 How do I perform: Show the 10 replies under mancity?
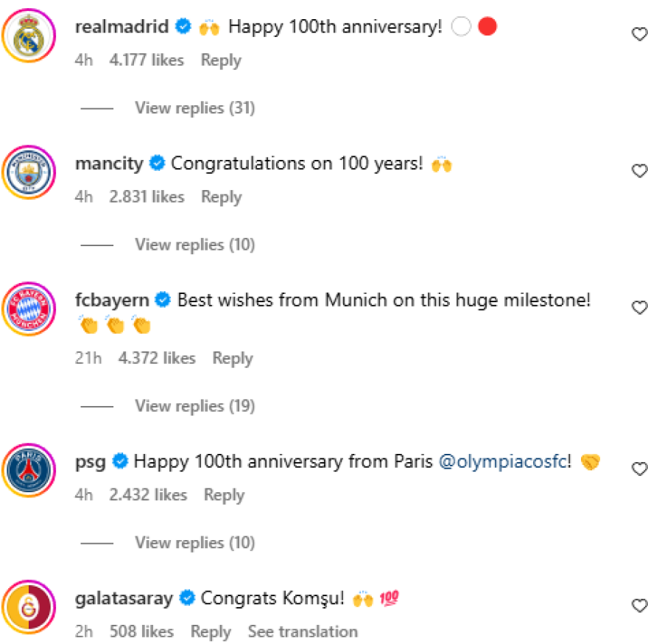(x=194, y=245)
